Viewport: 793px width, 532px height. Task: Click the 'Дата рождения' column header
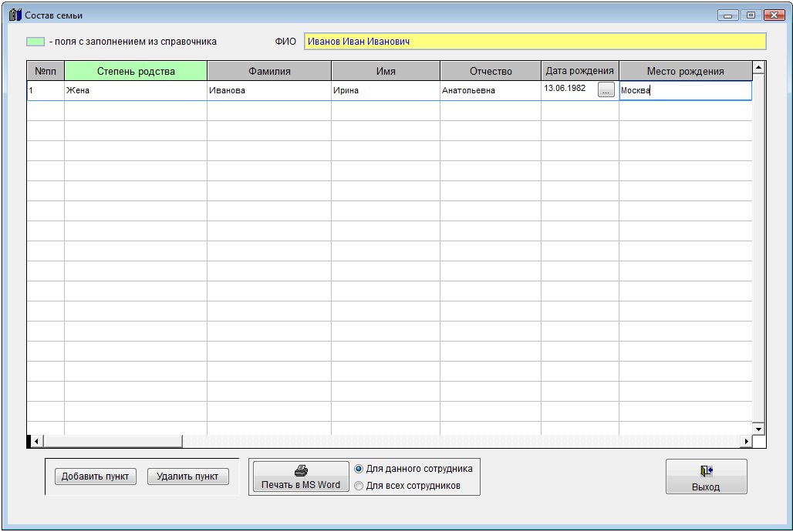tap(579, 71)
